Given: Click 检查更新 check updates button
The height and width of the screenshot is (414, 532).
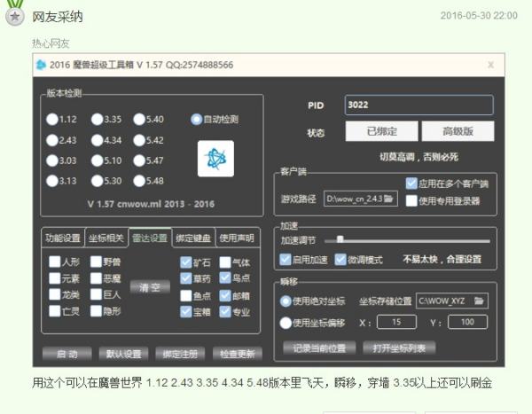Looking at the screenshot, I should click(237, 354).
